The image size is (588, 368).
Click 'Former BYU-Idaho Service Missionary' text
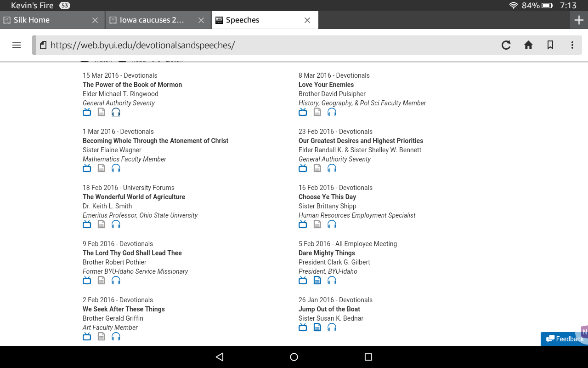coord(135,271)
